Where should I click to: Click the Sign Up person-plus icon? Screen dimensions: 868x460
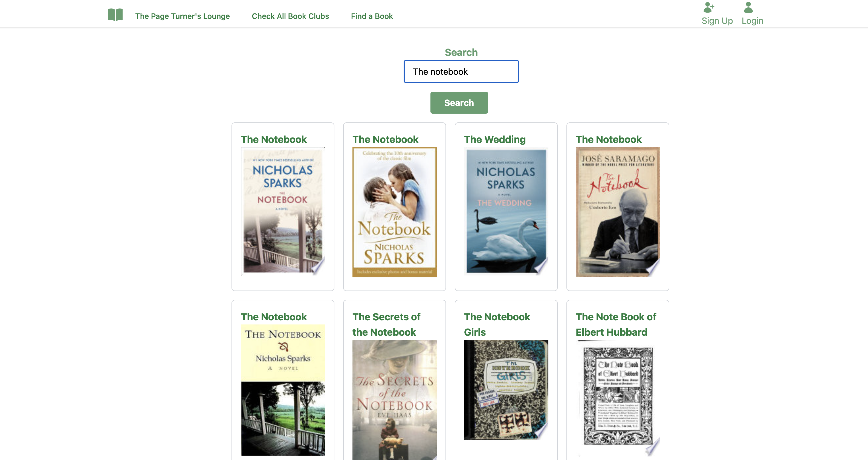(709, 7)
